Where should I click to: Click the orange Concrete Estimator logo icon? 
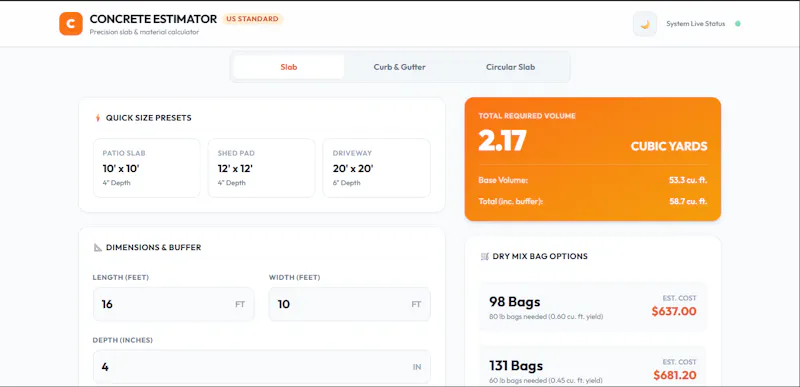71,23
